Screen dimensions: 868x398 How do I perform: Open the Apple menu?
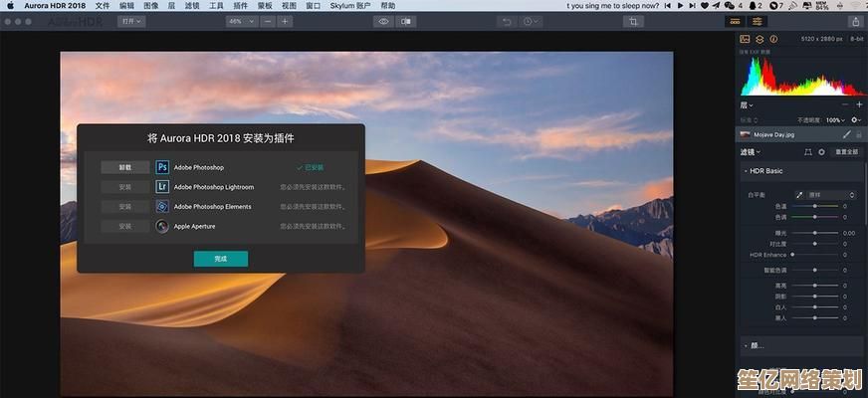click(11, 6)
